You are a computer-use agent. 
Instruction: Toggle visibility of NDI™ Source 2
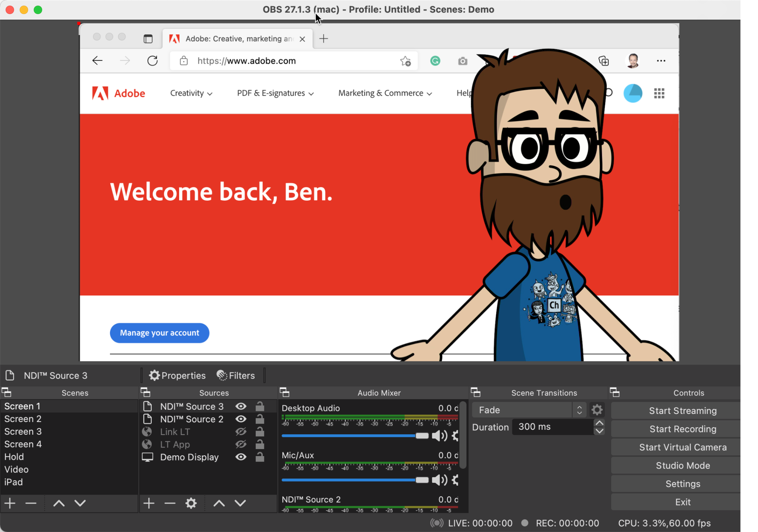pyautogui.click(x=241, y=419)
